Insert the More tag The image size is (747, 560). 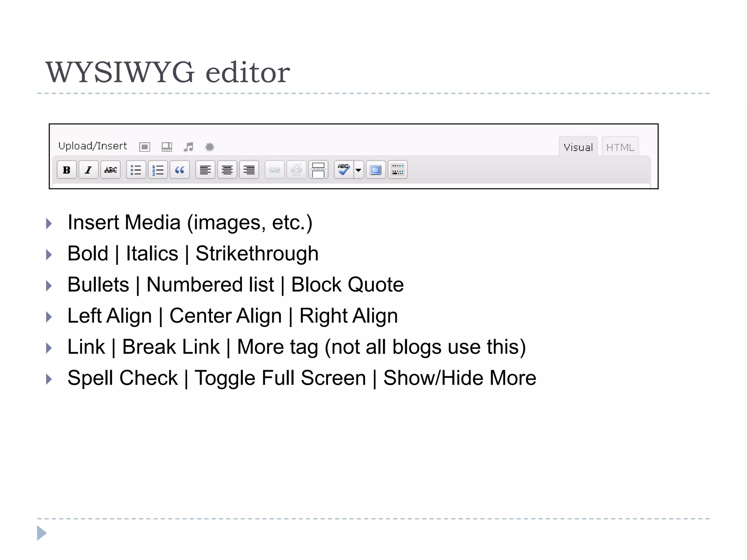(318, 170)
